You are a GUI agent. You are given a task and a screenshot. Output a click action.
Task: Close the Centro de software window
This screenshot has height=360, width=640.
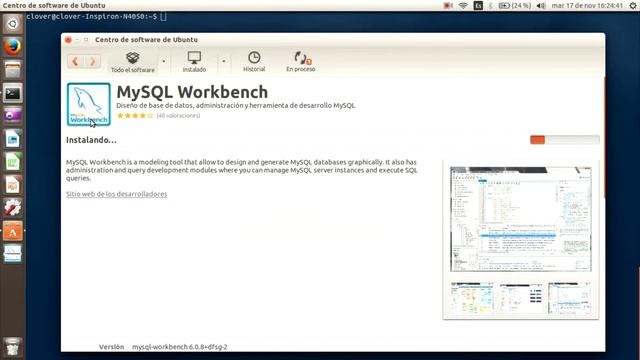[69, 40]
